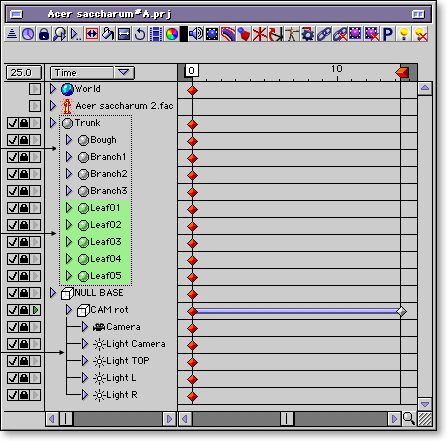Click the purple sphere with red X icon
Screen dimensions: 447x441
[371, 34]
